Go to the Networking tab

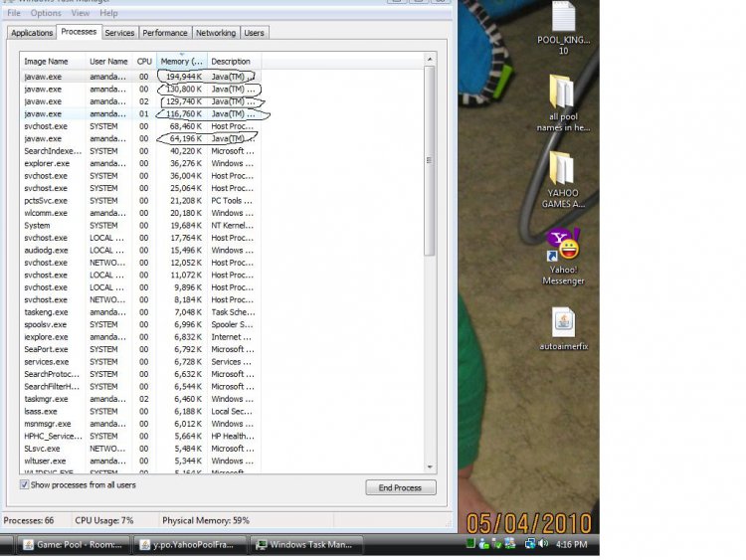click(216, 33)
